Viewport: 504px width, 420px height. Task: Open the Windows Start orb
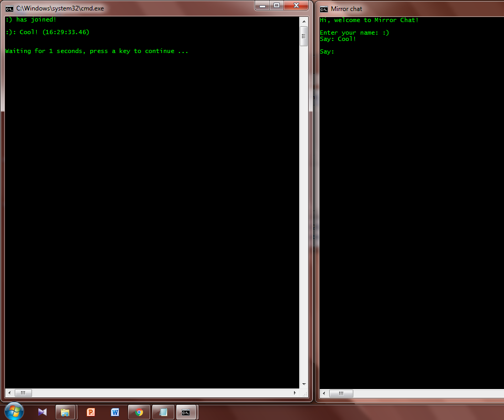tap(14, 412)
